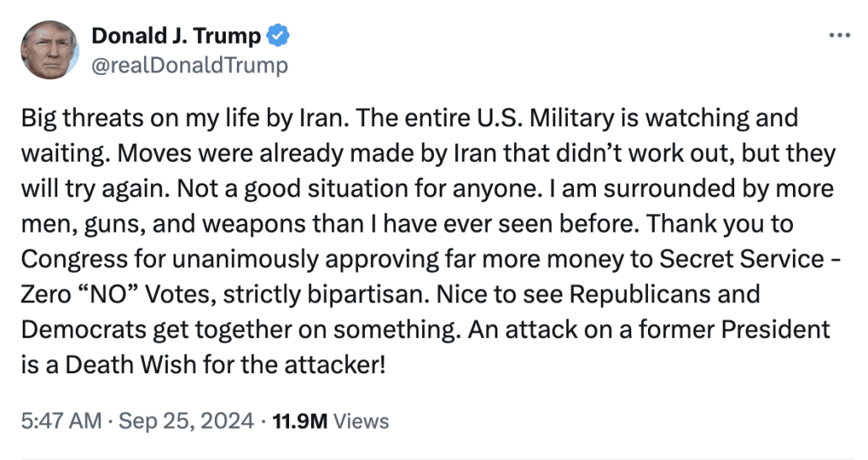Screen dimensions: 868x460
Task: Click the Views label beside 11.9M
Action: point(363,421)
